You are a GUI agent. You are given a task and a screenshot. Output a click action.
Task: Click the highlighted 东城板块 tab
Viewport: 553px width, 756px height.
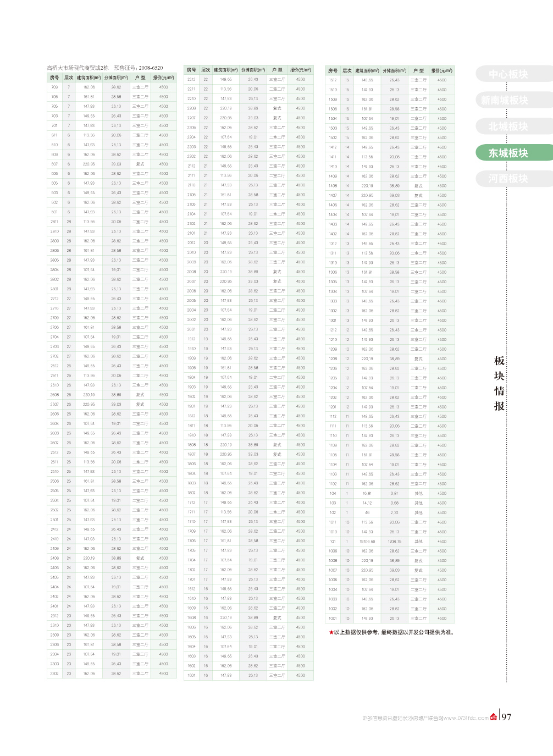click(508, 153)
